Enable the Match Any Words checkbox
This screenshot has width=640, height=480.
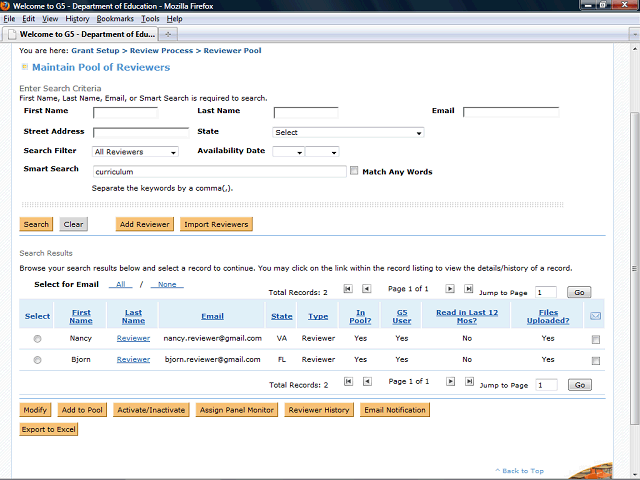(354, 171)
